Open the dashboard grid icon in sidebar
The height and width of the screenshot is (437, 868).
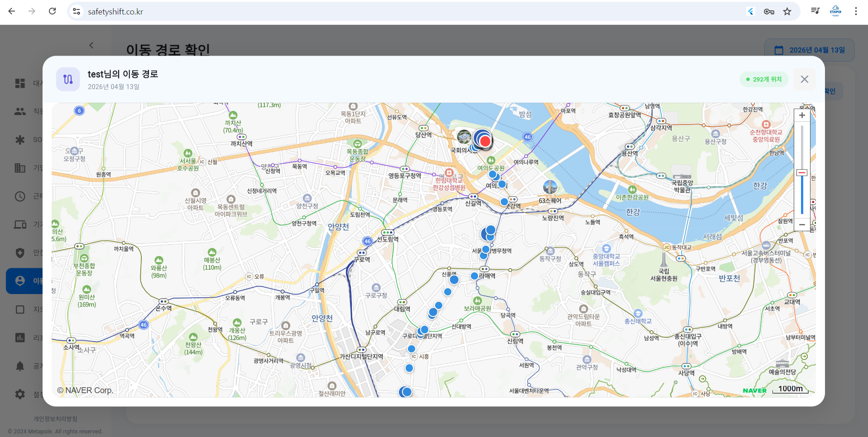[x=20, y=83]
